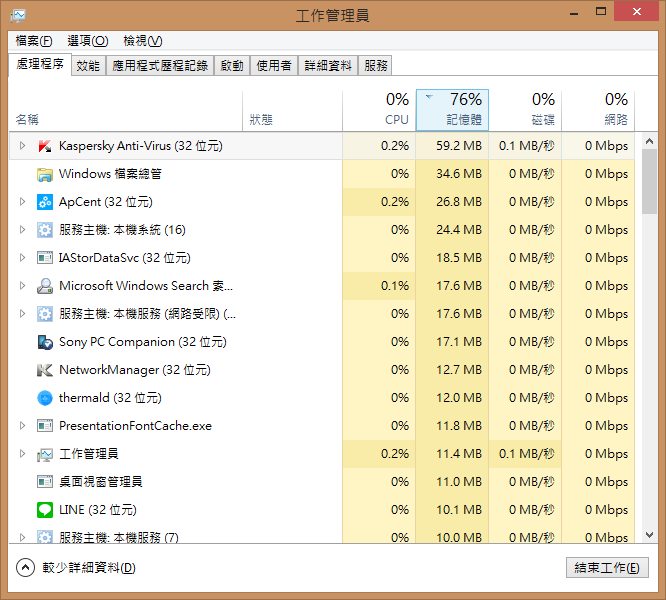Click the 結束工作(E) button
666x600 pixels.
607,568
